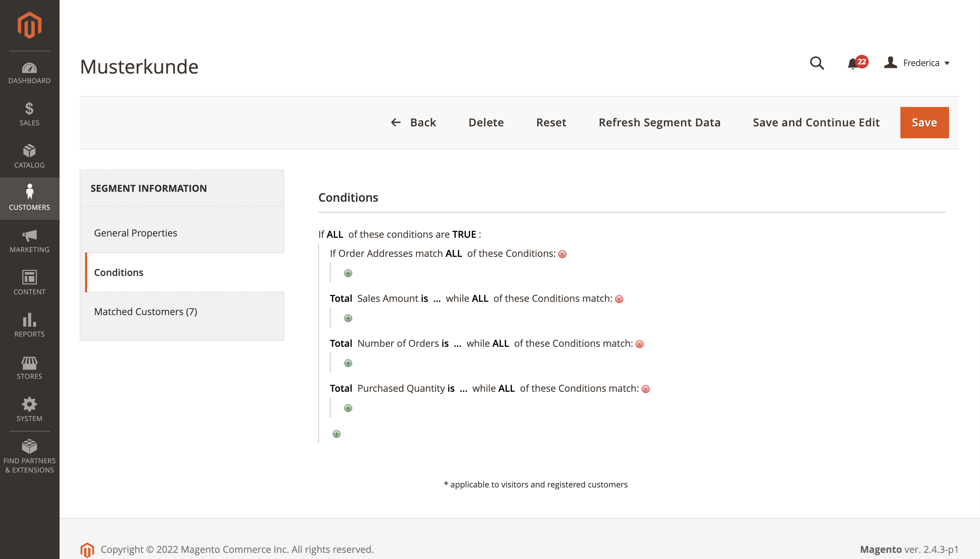Open the System menu

(30, 410)
